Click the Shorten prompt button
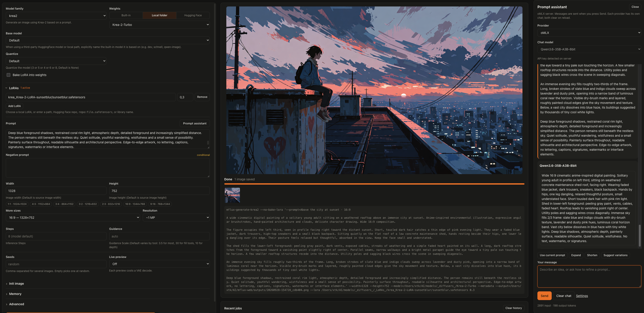 (x=592, y=255)
